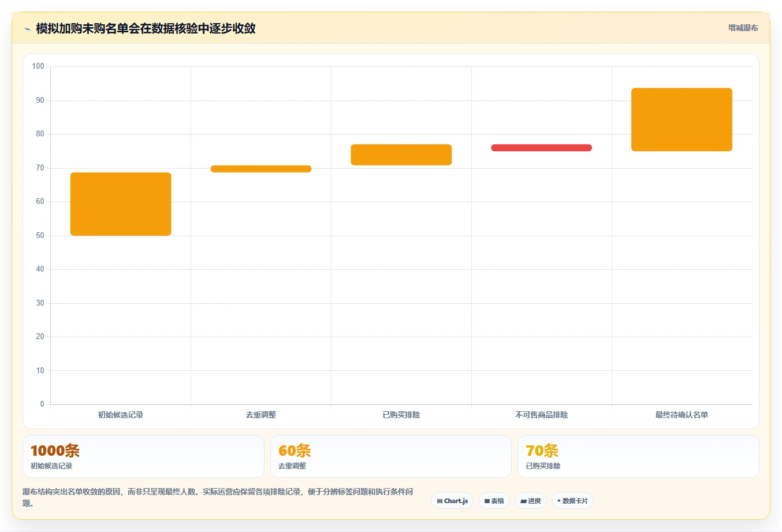
Task: Click the orange 最终待确认名单 bar
Action: point(682,120)
